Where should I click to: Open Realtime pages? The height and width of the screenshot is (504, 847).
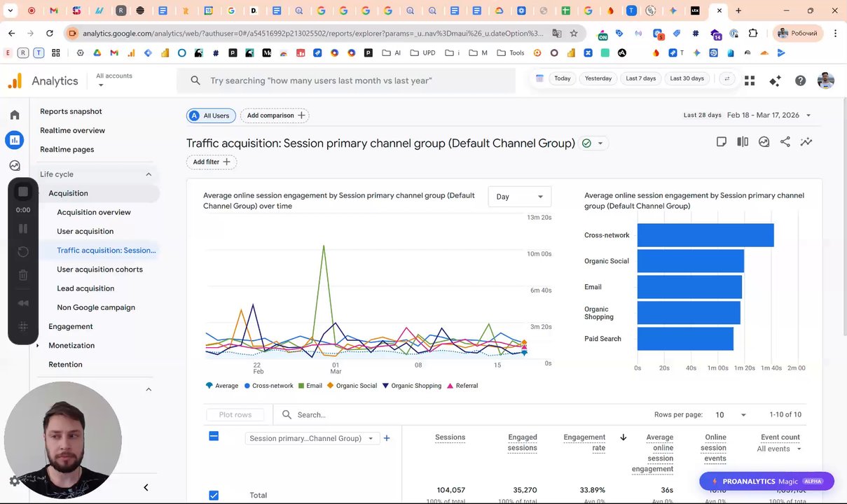pos(67,149)
